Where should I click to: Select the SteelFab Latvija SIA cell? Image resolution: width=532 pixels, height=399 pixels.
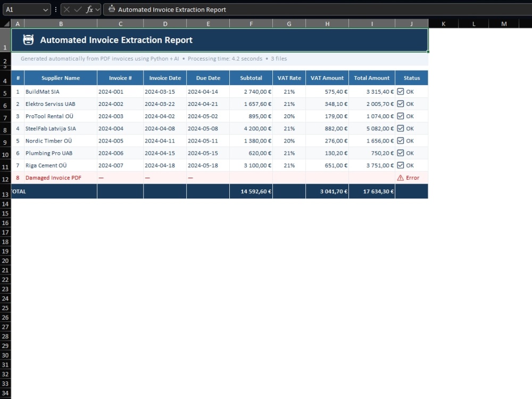click(61, 128)
